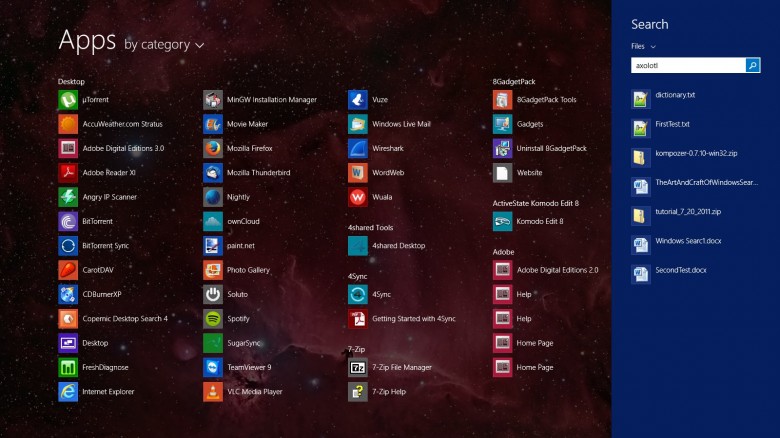Click Uninstall 8GadgetPack icon

tap(502, 148)
